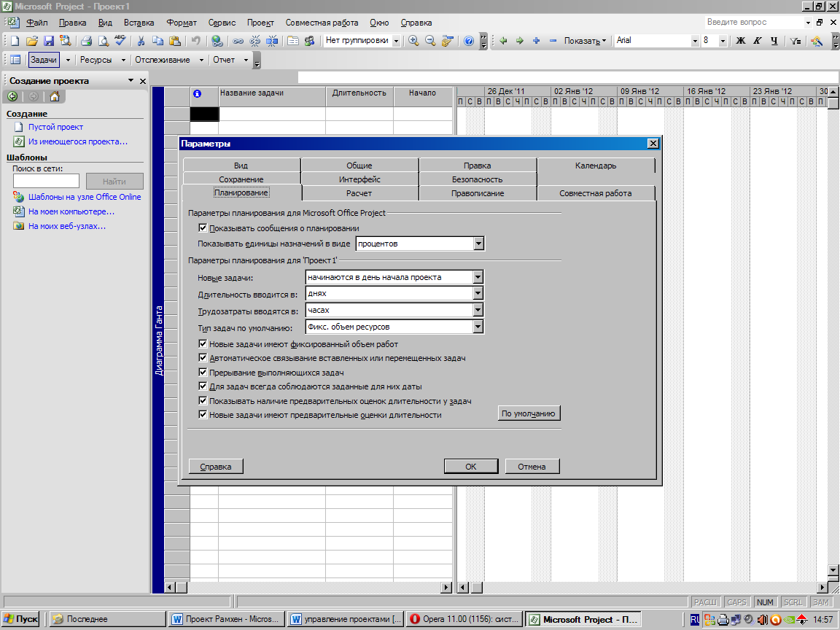Toggle Прерывание выполняющихся задач checkbox
The height and width of the screenshot is (630, 840).
203,373
